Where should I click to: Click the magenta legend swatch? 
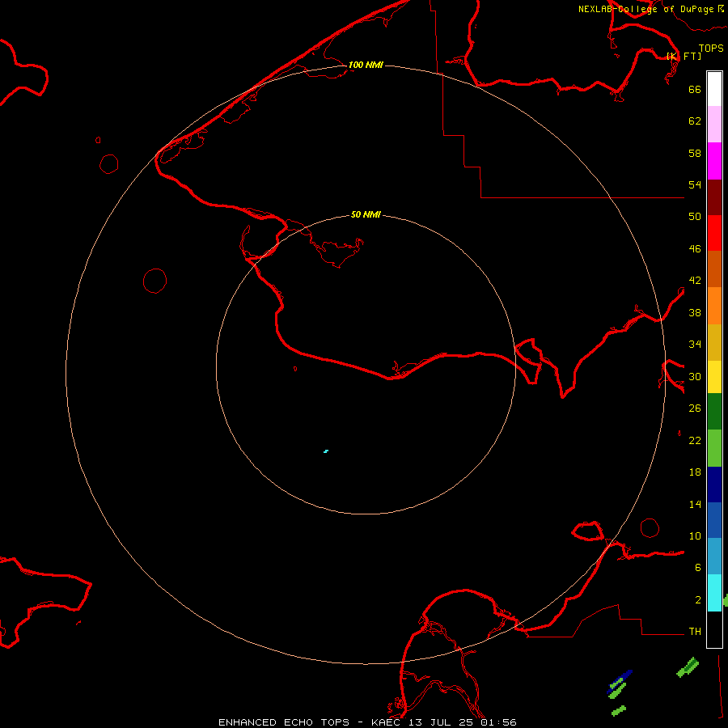coord(714,161)
